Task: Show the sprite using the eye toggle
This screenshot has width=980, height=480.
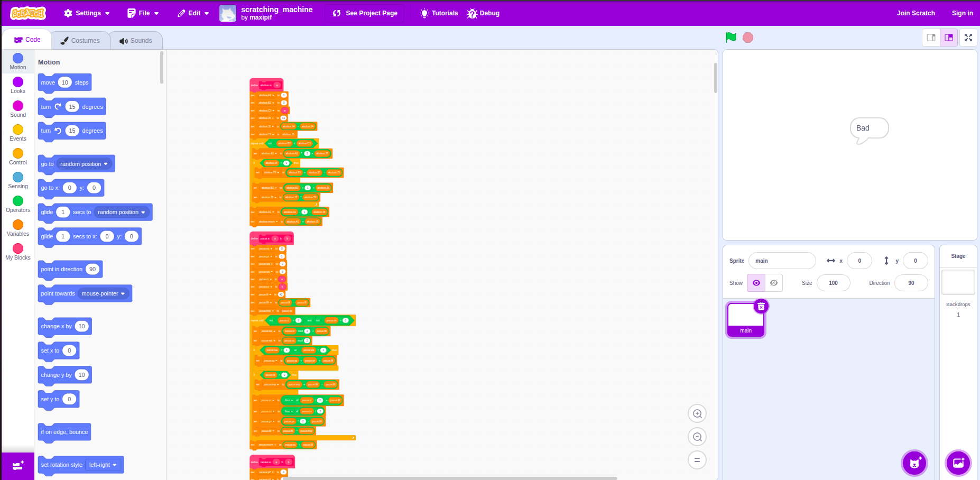Action: (756, 283)
